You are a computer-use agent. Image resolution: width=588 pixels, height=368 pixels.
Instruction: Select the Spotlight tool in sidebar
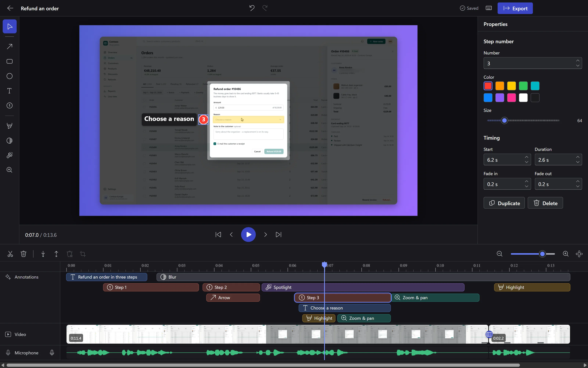(10, 155)
